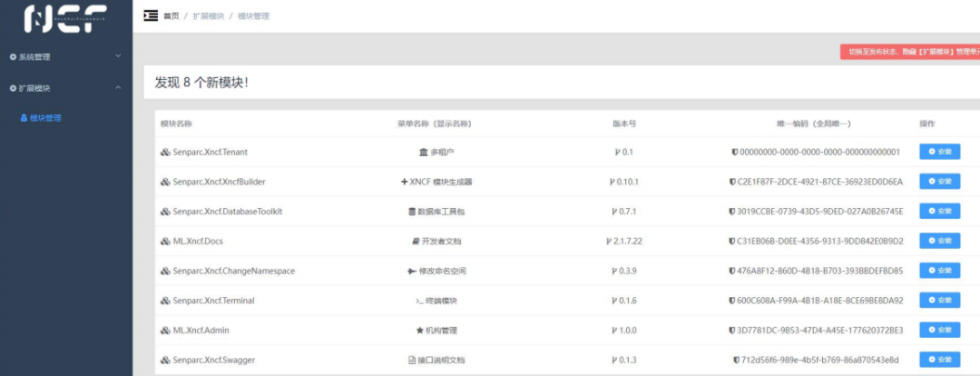This screenshot has height=376, width=980.
Task: Install the Senparc.Xncf.Tenant module
Action: [939, 152]
